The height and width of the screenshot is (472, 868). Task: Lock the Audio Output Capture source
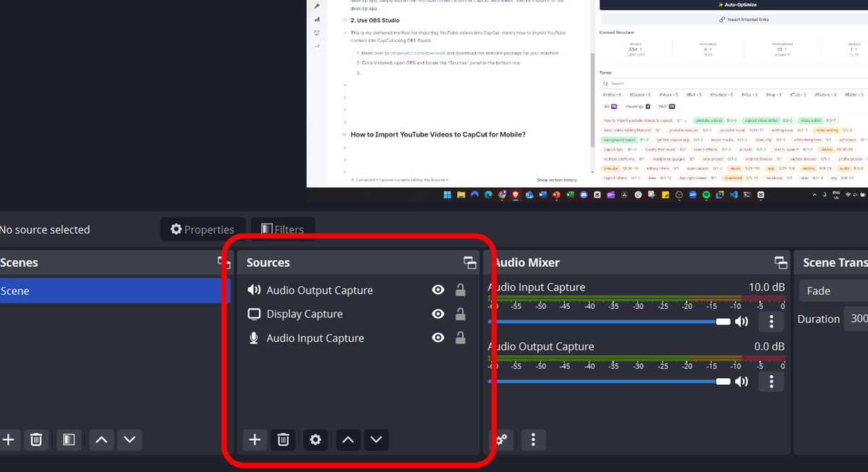[x=460, y=290]
